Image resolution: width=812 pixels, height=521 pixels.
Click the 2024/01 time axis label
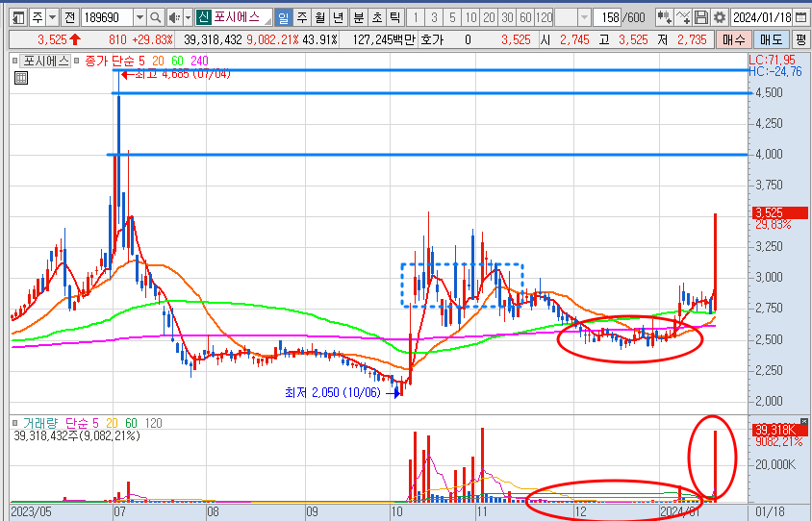tap(680, 511)
